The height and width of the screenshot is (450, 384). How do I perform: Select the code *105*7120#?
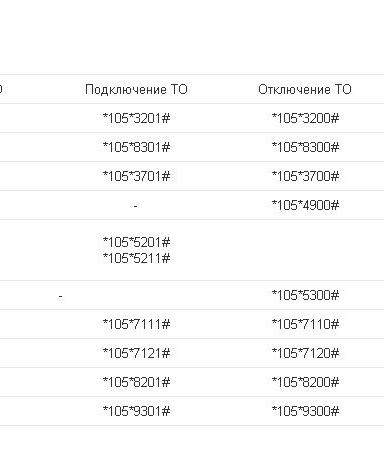tap(305, 353)
